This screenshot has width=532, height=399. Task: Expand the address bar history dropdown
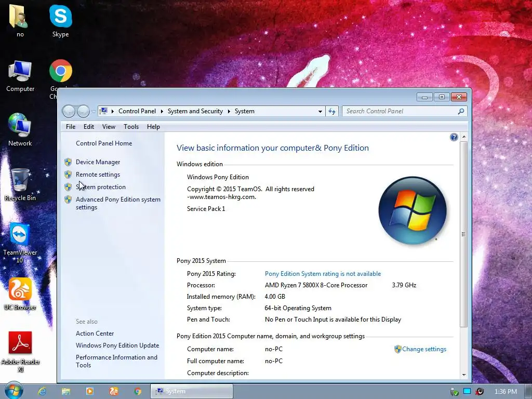click(320, 111)
